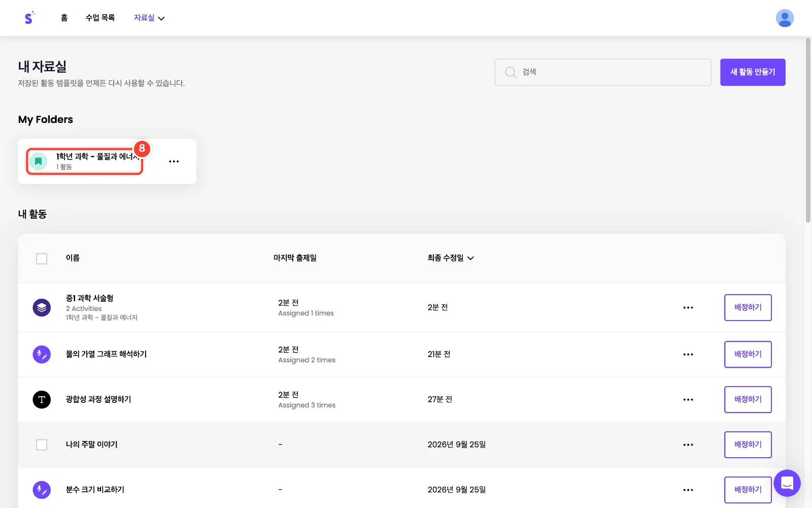Screen dimensions: 812x508
Task: Click the 내 활동 heading
Action: (32, 214)
